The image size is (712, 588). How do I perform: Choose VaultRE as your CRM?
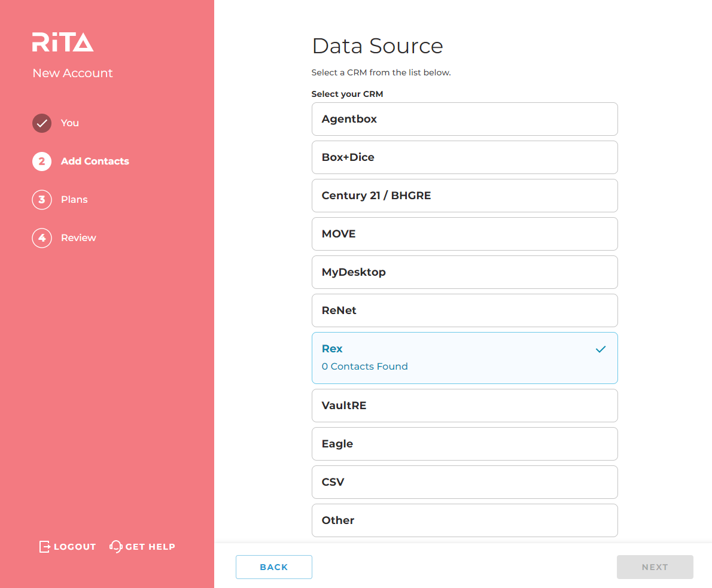pos(464,406)
